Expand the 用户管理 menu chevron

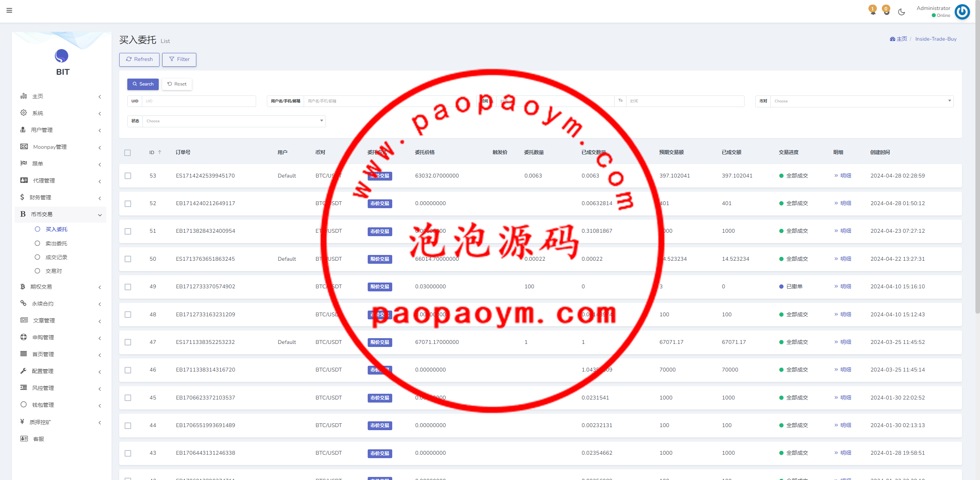(100, 130)
